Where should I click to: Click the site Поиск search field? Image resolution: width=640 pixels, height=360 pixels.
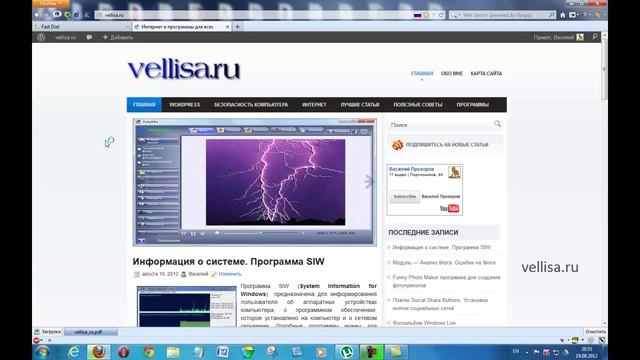click(x=441, y=124)
